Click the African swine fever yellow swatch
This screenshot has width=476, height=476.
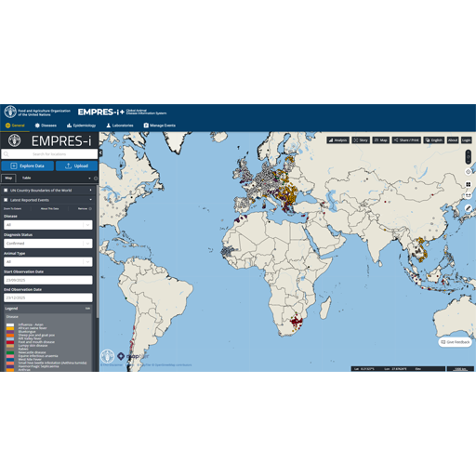[x=10, y=328]
